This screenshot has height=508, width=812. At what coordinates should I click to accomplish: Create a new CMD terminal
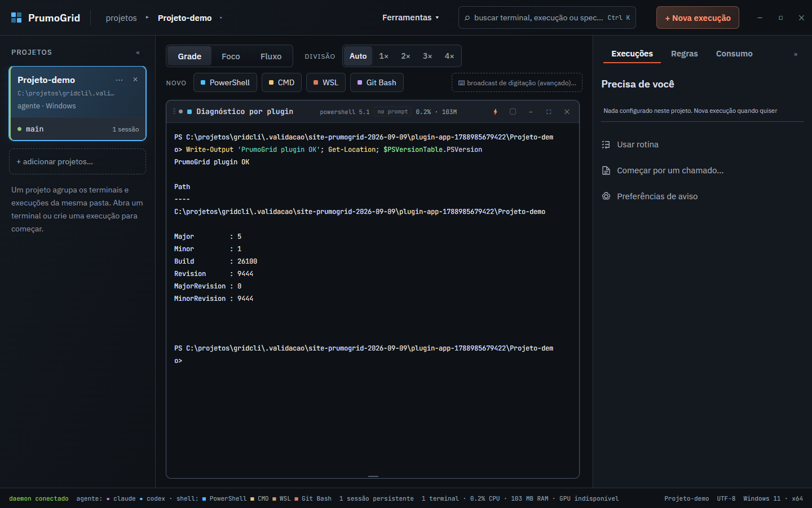[281, 82]
